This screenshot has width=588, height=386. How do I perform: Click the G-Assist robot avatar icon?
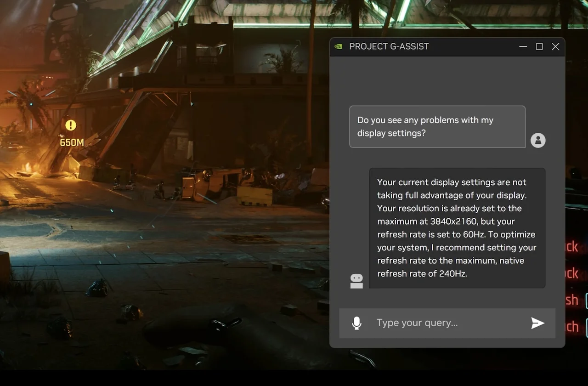(356, 281)
